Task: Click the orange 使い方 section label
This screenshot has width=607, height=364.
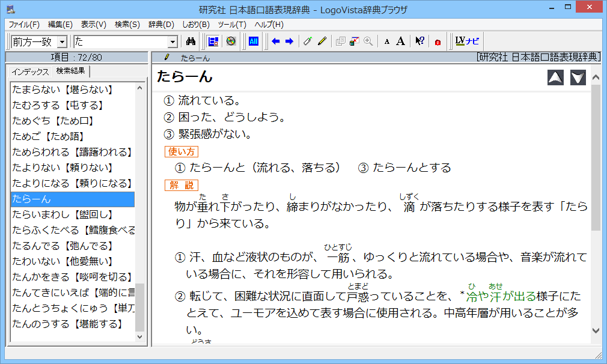Action: click(181, 151)
